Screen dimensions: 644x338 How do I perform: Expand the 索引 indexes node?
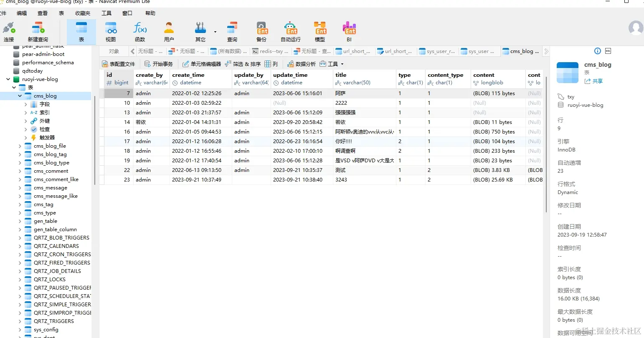tap(26, 112)
